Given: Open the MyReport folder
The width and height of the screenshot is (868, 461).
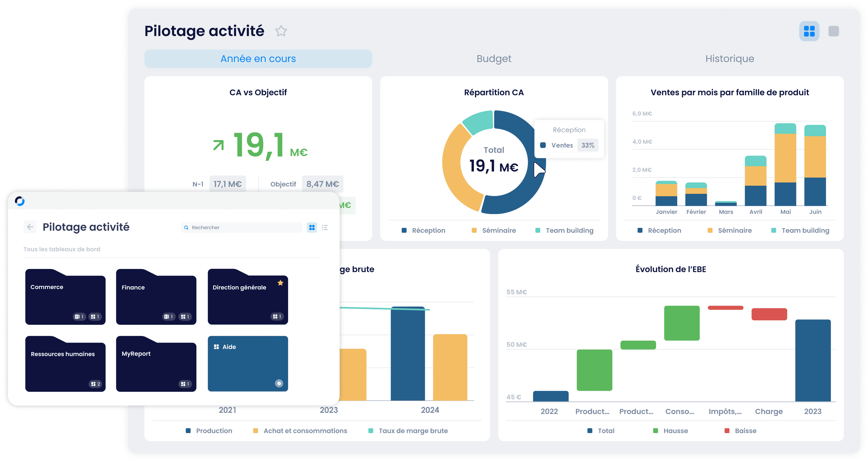Looking at the screenshot, I should coord(156,364).
